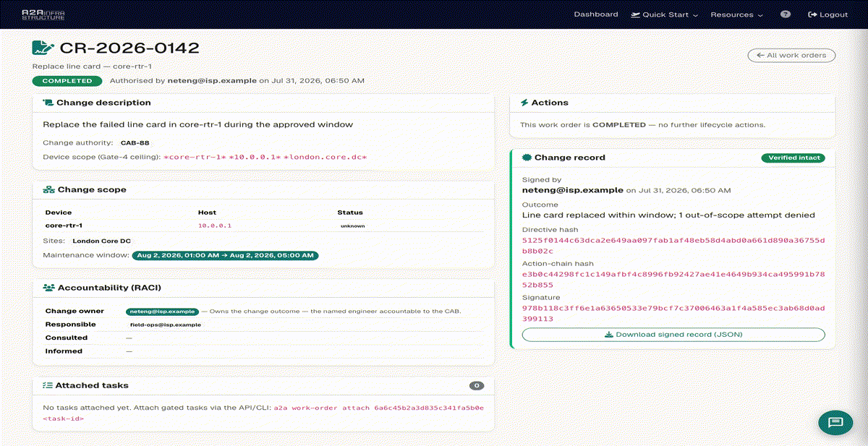Click host 10.0.0.1 in the scope table

[x=215, y=226]
